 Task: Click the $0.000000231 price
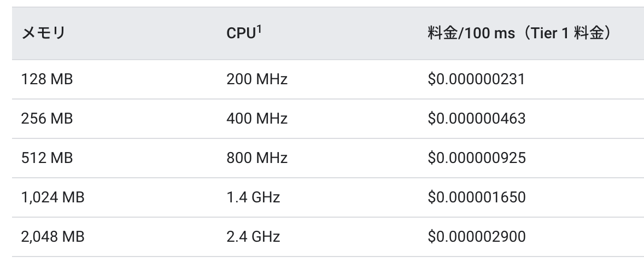point(476,79)
